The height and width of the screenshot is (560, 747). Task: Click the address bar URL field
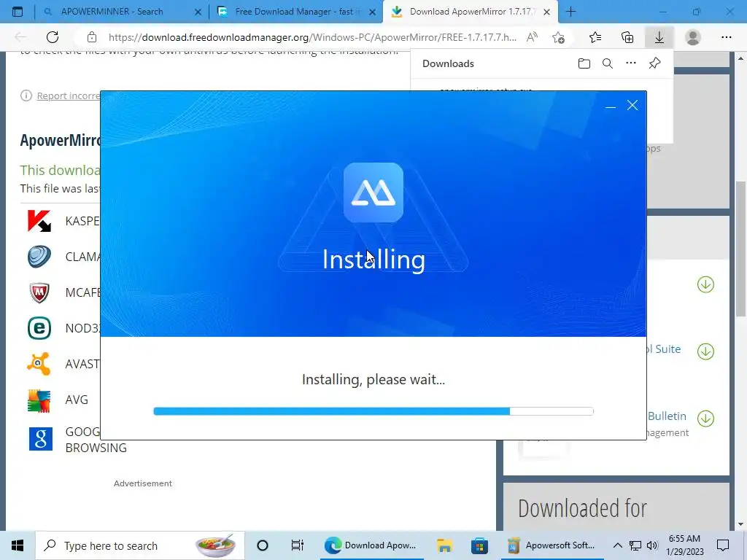click(x=312, y=37)
